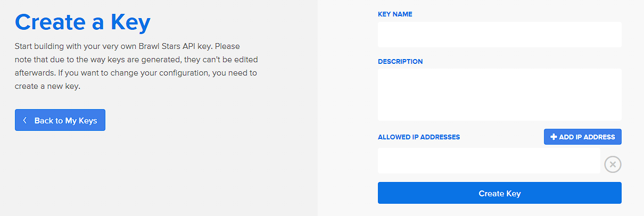
Task: Select the Allowed IP Addresses input box
Action: click(489, 161)
